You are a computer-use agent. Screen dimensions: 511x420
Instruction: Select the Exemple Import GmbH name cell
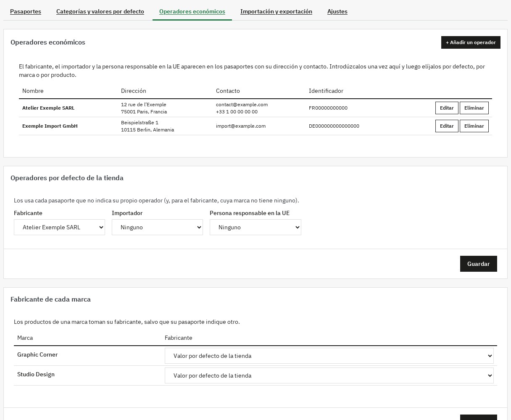[50, 126]
